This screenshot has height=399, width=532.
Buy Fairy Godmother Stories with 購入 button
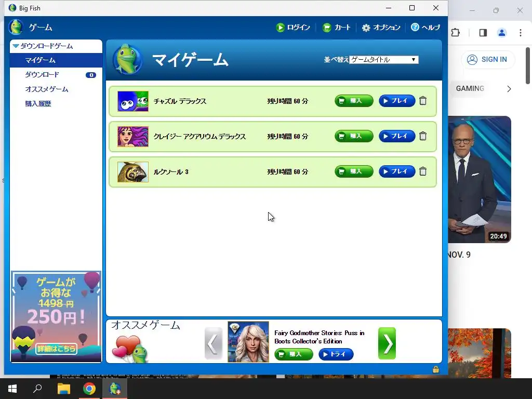pos(294,354)
